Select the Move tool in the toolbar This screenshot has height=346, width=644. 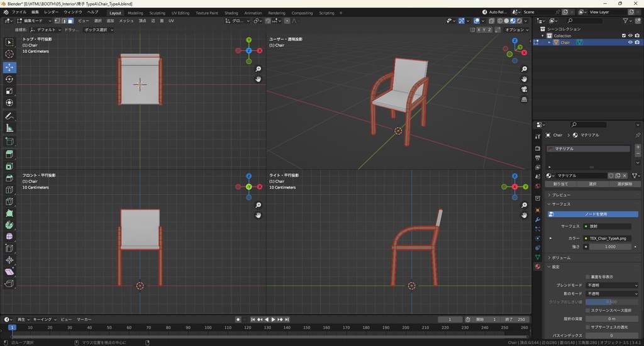click(9, 67)
